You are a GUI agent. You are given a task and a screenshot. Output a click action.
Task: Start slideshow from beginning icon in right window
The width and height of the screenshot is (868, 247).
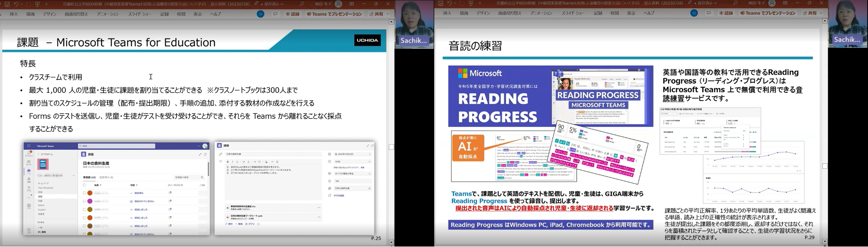point(471,3)
